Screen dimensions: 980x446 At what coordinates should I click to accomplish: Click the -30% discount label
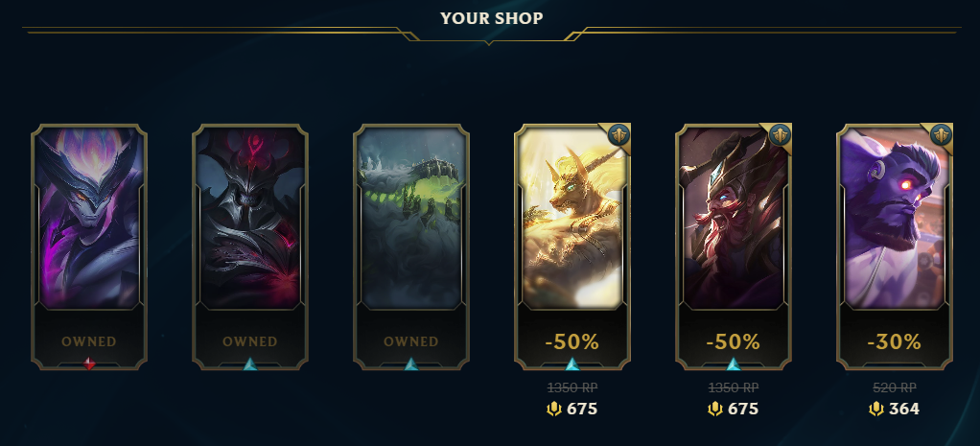(x=895, y=341)
